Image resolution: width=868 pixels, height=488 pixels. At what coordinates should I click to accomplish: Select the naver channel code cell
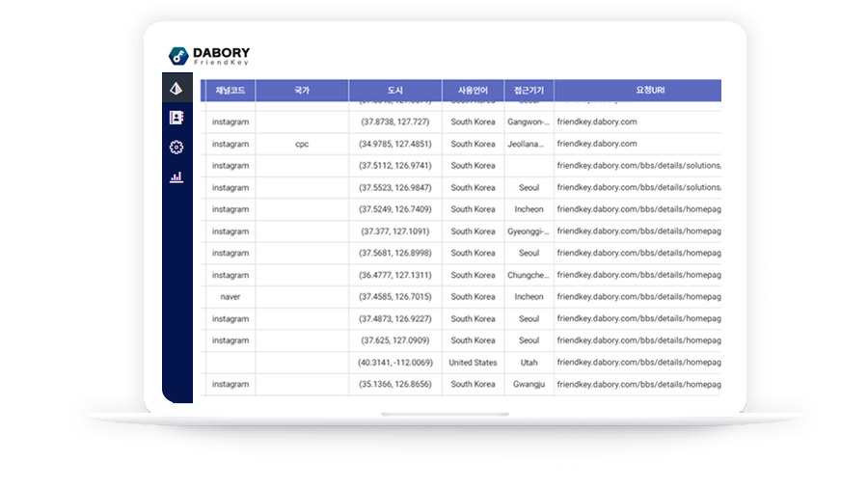pos(231,297)
